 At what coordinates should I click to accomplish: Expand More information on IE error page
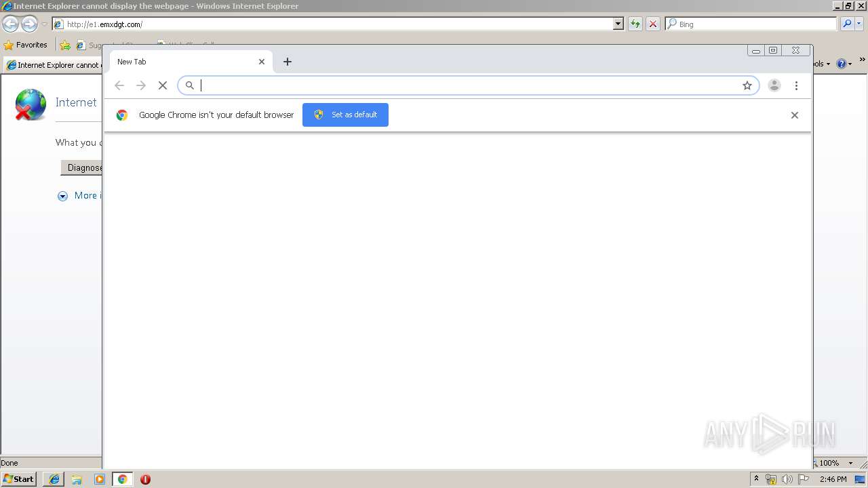79,195
